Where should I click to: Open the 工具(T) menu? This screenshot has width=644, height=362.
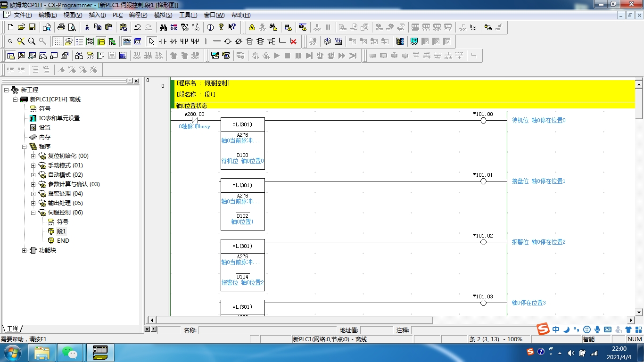click(x=188, y=15)
